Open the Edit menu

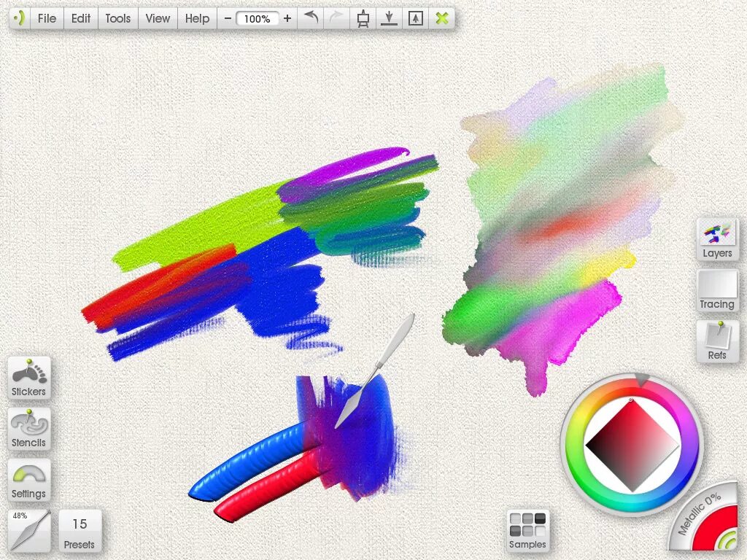click(x=81, y=18)
